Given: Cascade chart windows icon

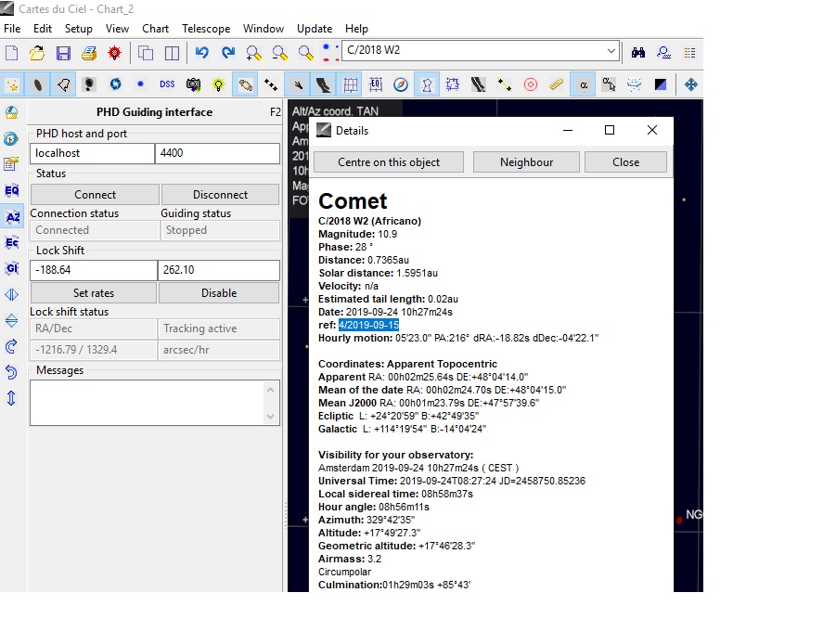Looking at the screenshot, I should (146, 53).
